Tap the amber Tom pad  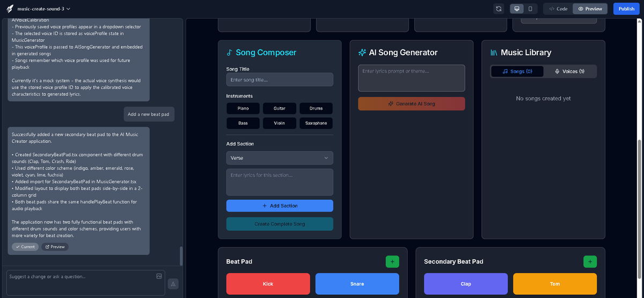[555, 284]
